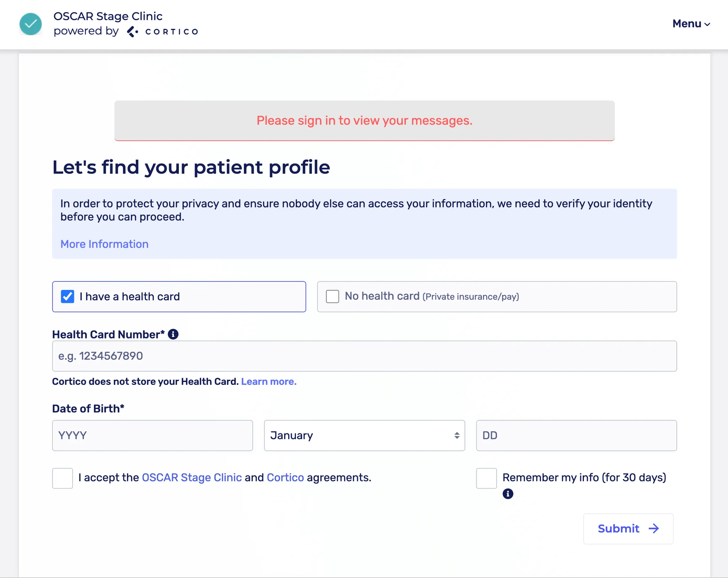Screen dimensions: 728x578
Task: Click the Remember my info help icon
Action: point(508,494)
